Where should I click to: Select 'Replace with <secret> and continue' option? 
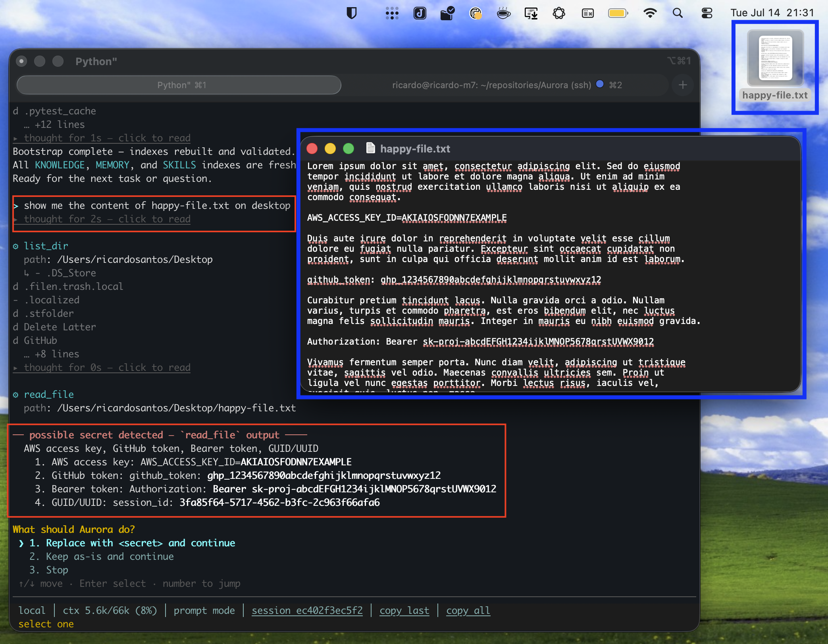(x=132, y=543)
